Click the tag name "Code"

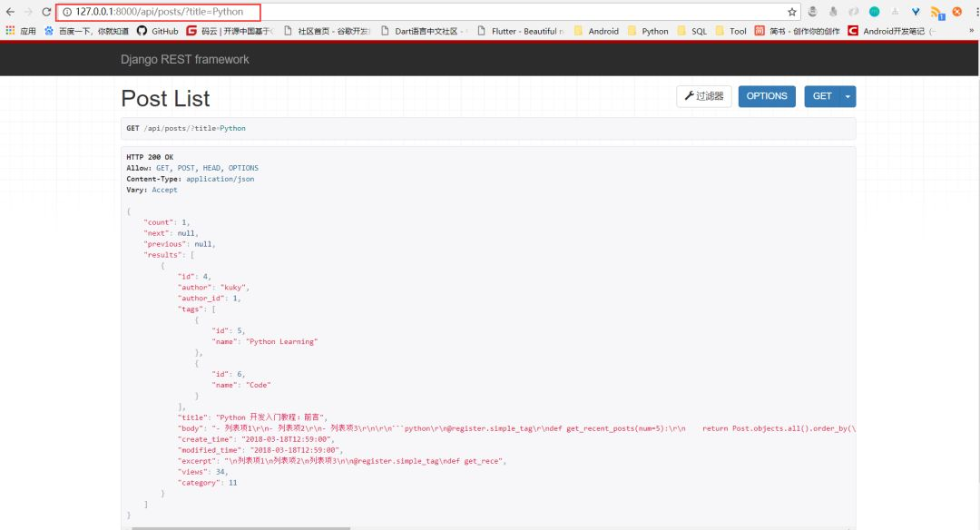click(x=258, y=385)
